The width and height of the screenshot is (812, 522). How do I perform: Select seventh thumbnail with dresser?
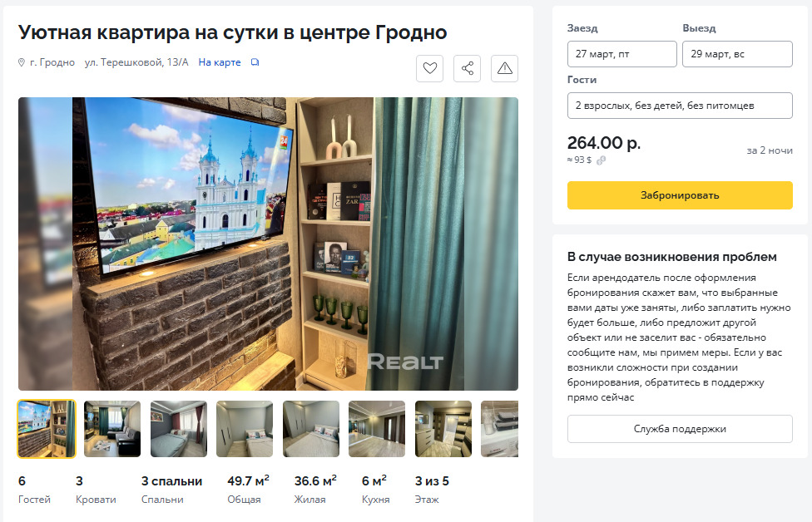click(x=443, y=429)
